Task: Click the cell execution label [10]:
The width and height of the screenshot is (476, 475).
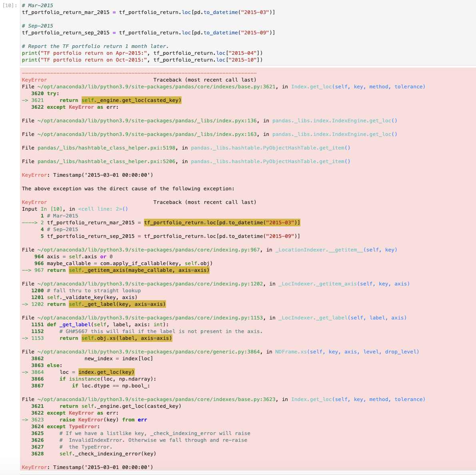Action: click(10, 6)
